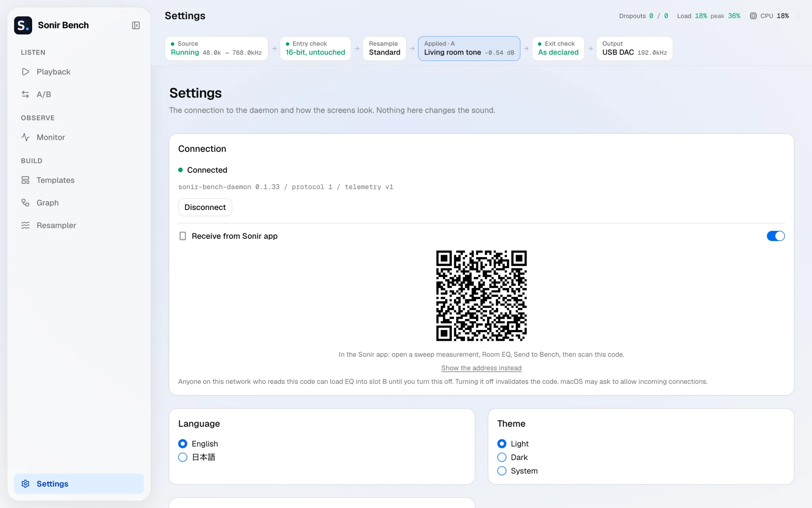Click the Settings gear icon
Viewport: 812px width, 508px height.
[x=25, y=484]
